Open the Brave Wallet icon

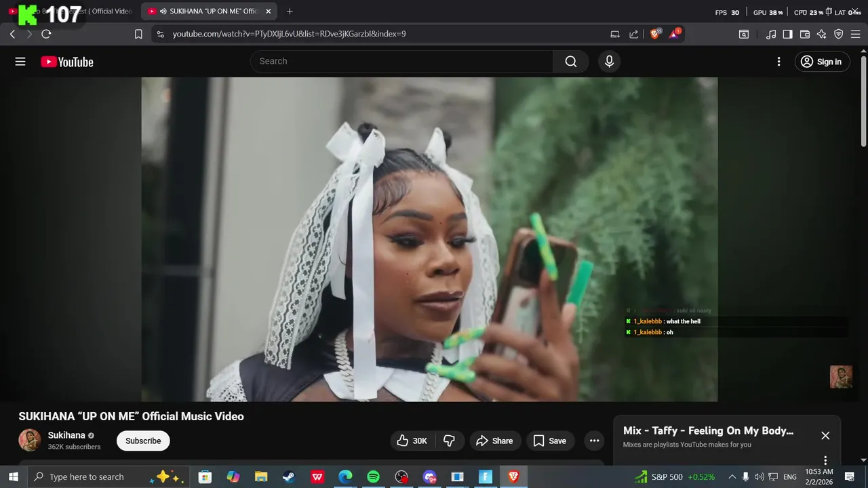(x=805, y=34)
